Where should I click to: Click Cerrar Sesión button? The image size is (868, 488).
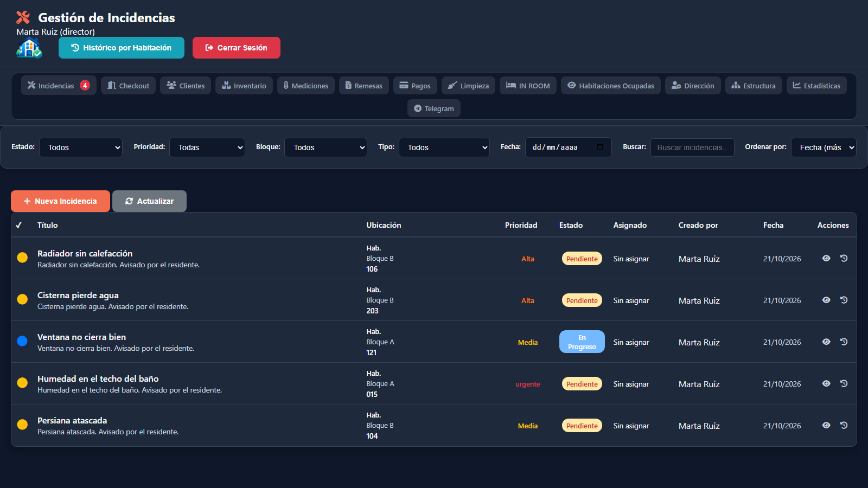237,48
